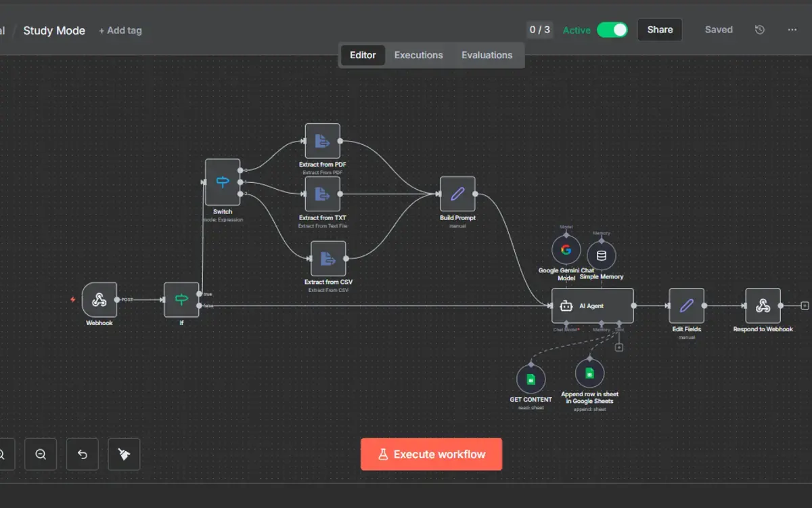Click the If node false output
The height and width of the screenshot is (508, 812).
[199, 306]
